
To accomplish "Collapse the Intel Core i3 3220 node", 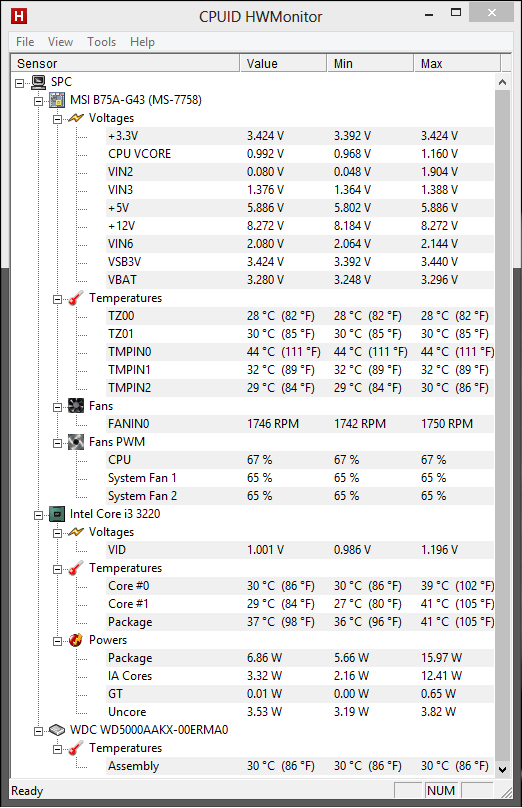I will [39, 515].
